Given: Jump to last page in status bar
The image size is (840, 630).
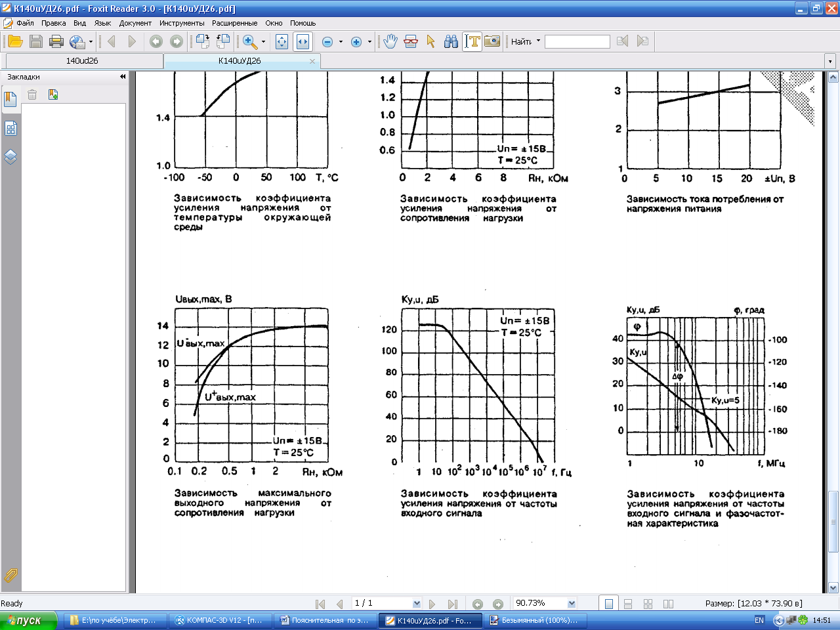Looking at the screenshot, I should coord(452,604).
